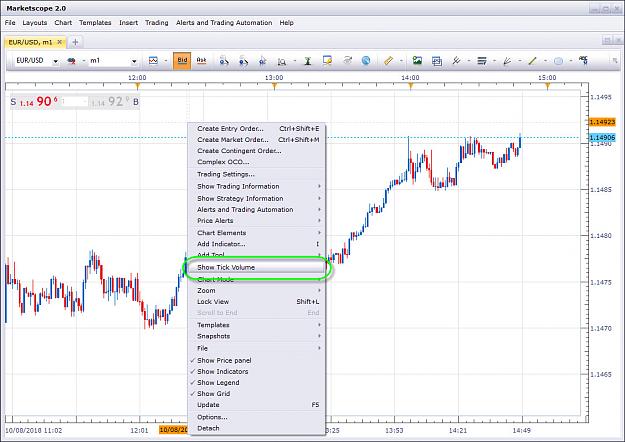Select the cursor pointer tool icon

point(262,61)
